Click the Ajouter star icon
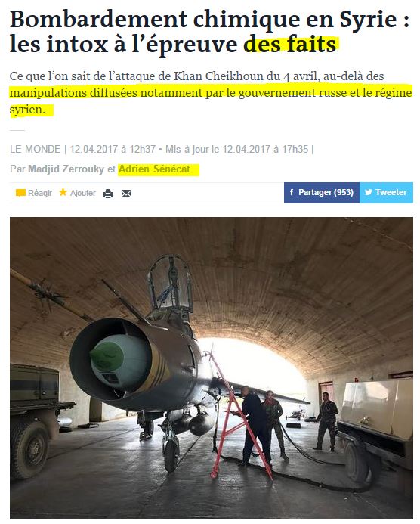 (x=63, y=192)
